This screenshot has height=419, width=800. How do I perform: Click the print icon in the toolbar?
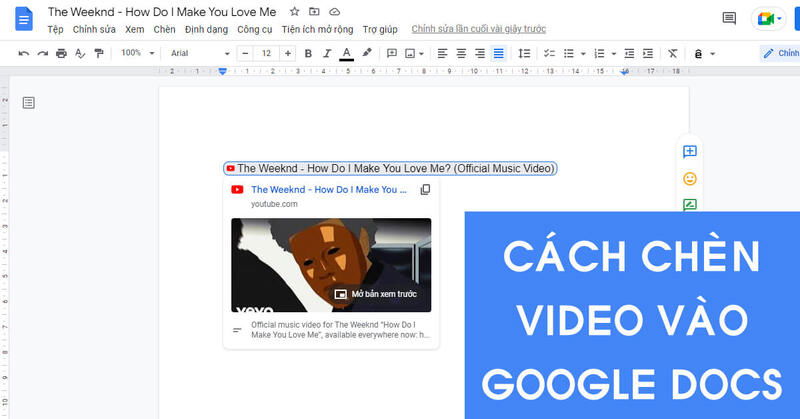click(62, 53)
